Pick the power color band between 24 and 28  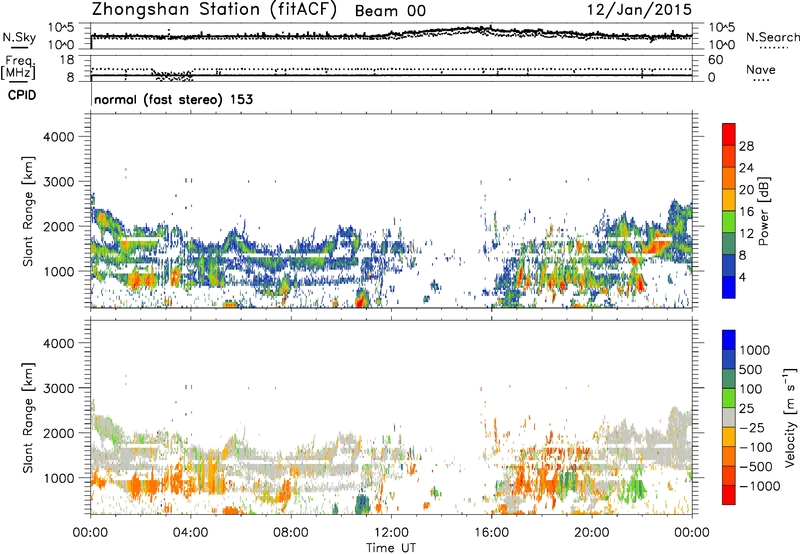click(x=729, y=156)
